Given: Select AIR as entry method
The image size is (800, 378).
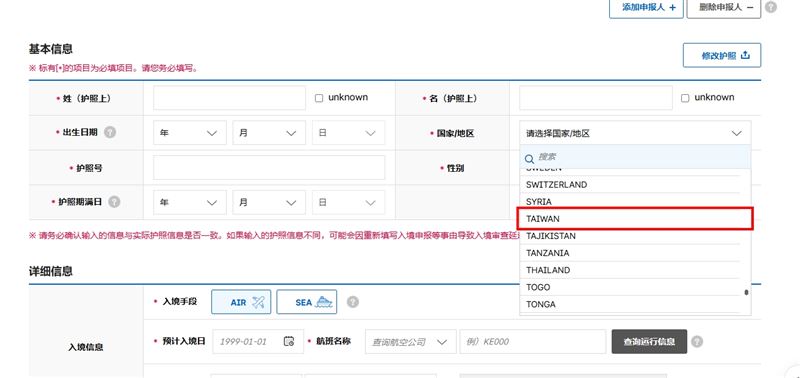Looking at the screenshot, I should pos(241,302).
